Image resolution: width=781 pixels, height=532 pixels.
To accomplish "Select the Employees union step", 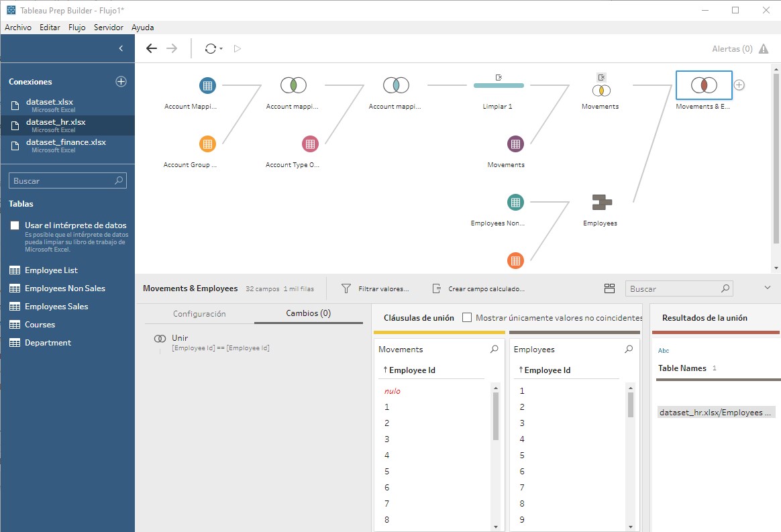I will pyautogui.click(x=602, y=202).
